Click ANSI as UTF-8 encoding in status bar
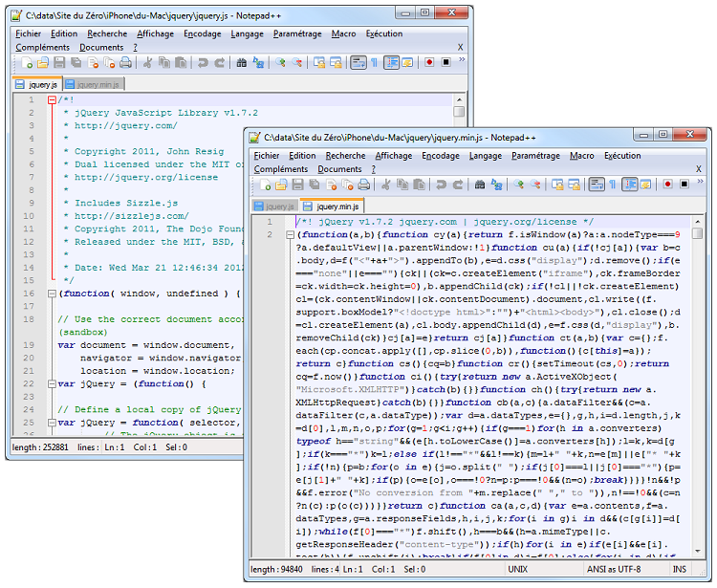 (x=614, y=569)
